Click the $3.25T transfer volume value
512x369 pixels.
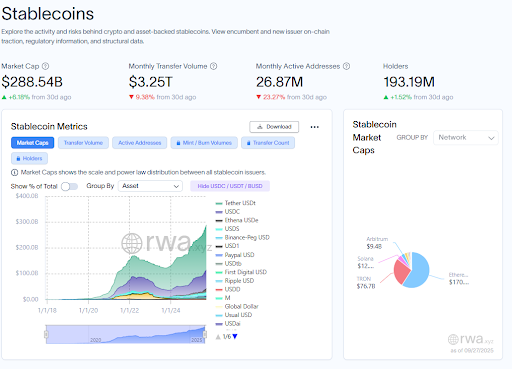[151, 82]
